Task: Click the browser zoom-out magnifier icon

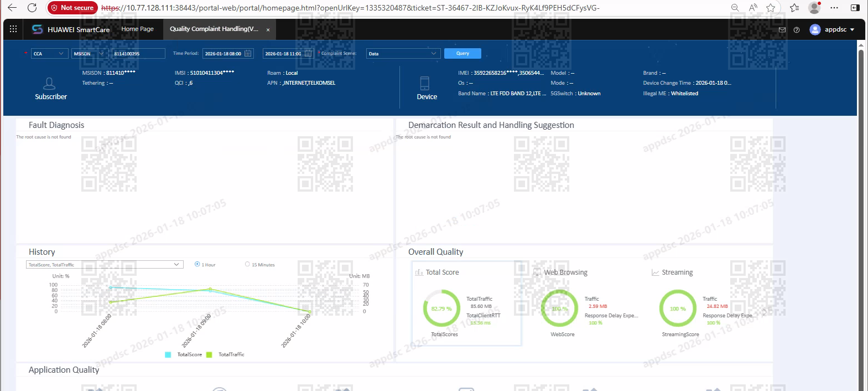Action: [x=735, y=8]
